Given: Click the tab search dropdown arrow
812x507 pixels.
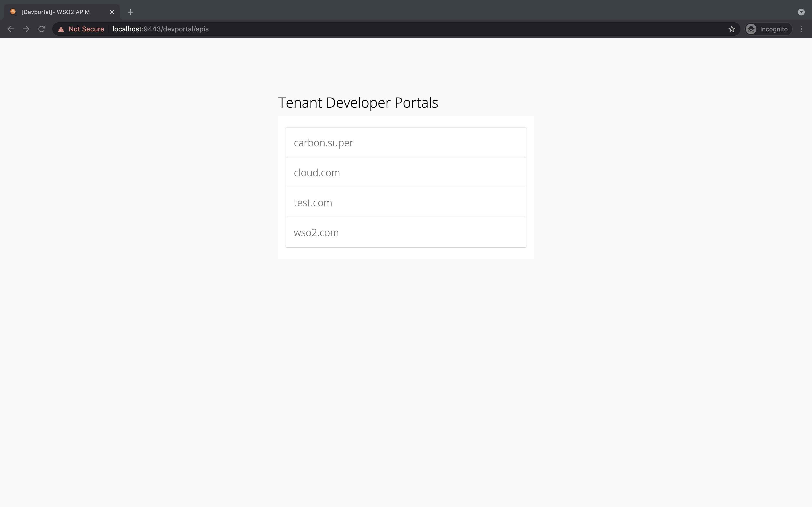Looking at the screenshot, I should 801,12.
